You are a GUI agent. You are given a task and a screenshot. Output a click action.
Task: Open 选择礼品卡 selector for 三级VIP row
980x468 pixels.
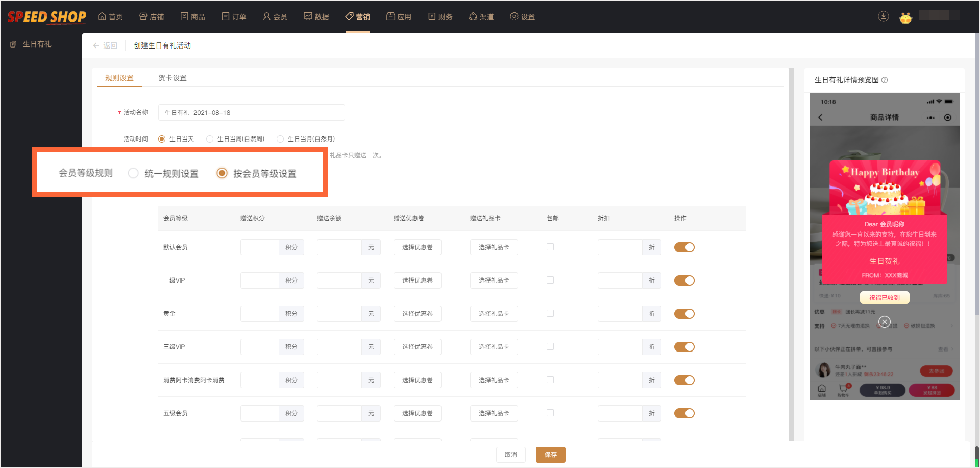(x=494, y=347)
